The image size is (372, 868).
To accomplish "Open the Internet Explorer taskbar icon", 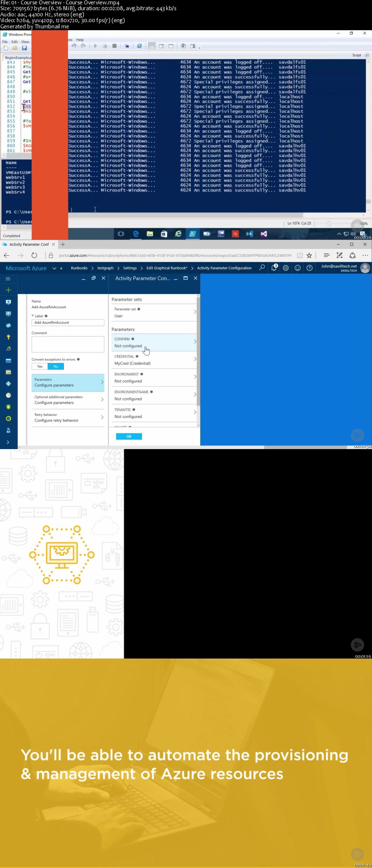I will coord(178,234).
